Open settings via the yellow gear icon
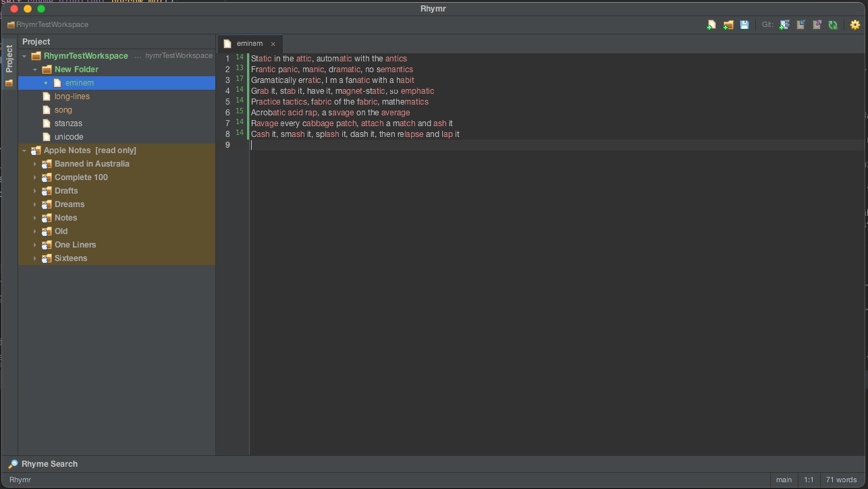Screen dimensions: 868x489 855,25
